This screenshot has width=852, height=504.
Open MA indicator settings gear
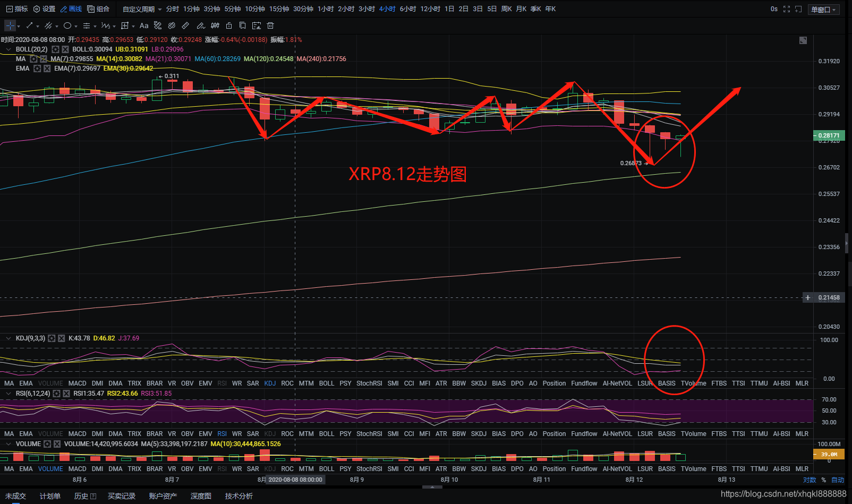pos(33,59)
